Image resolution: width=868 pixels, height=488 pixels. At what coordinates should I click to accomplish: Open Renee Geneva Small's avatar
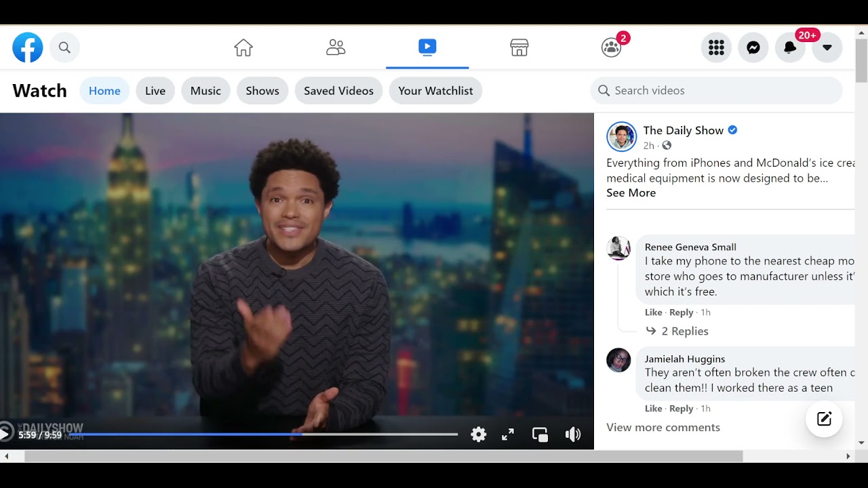click(x=618, y=248)
